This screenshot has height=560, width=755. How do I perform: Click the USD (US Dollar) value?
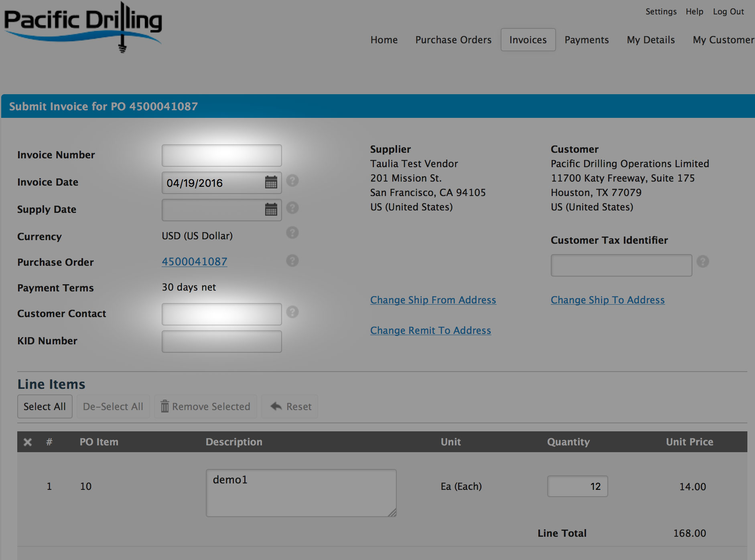197,236
